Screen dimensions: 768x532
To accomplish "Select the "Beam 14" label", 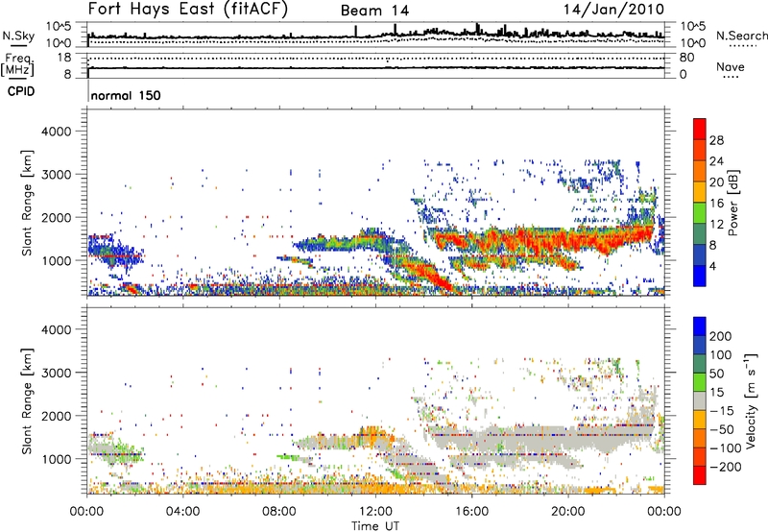I will pos(374,11).
